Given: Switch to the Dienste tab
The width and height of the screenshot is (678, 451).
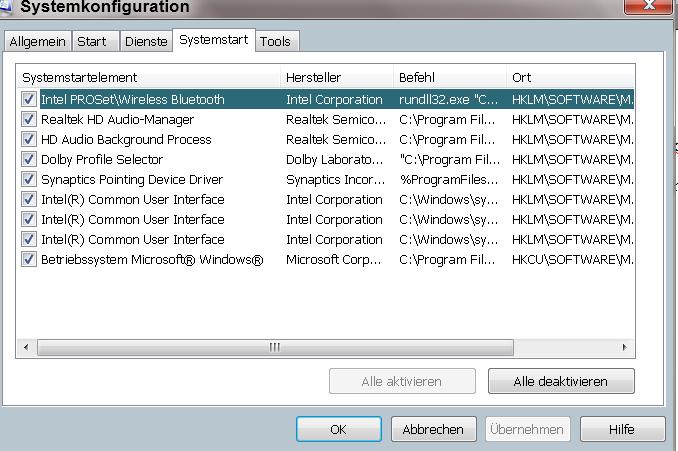Looking at the screenshot, I should coord(146,42).
